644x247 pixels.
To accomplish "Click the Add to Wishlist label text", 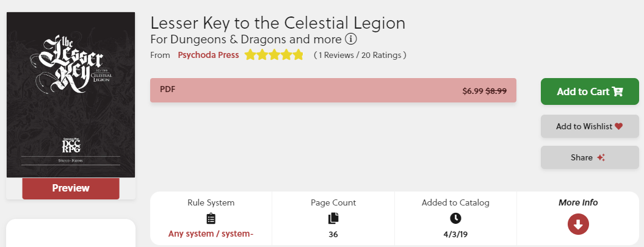I will [x=584, y=126].
